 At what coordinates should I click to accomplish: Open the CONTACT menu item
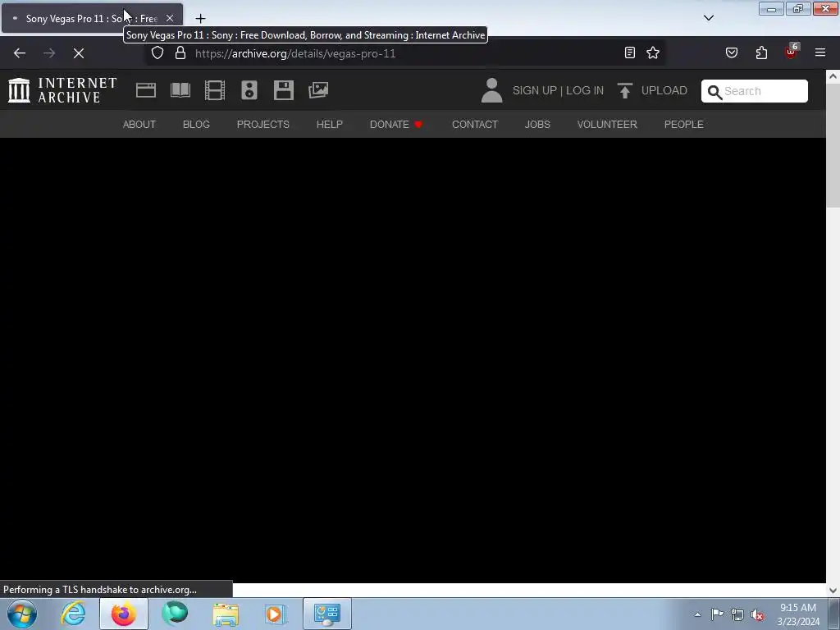point(475,125)
